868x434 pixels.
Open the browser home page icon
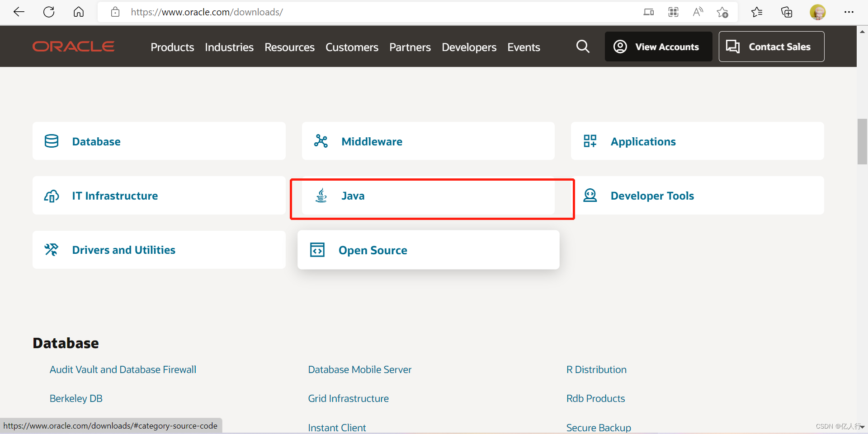coord(79,12)
